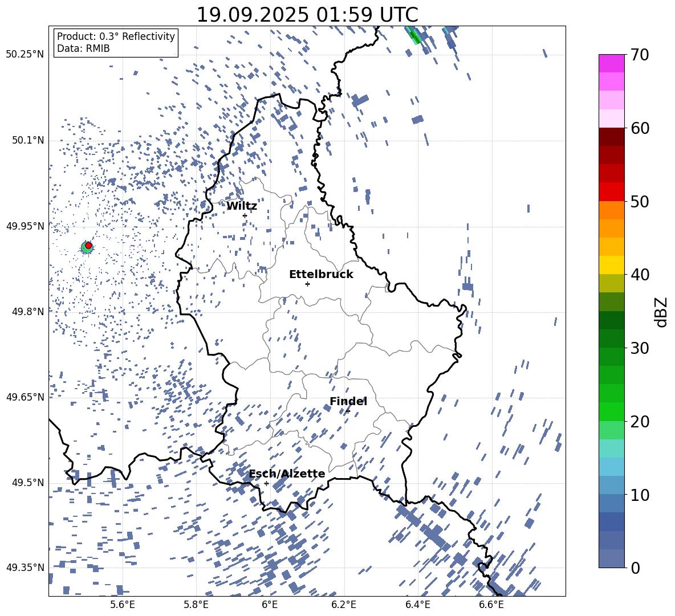Click the green echo at top edge
Screen dimensions: 675x616
[x=414, y=36]
